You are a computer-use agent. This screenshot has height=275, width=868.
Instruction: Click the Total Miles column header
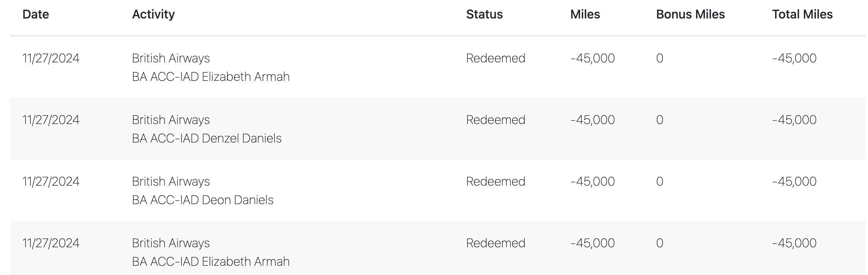[x=802, y=14]
